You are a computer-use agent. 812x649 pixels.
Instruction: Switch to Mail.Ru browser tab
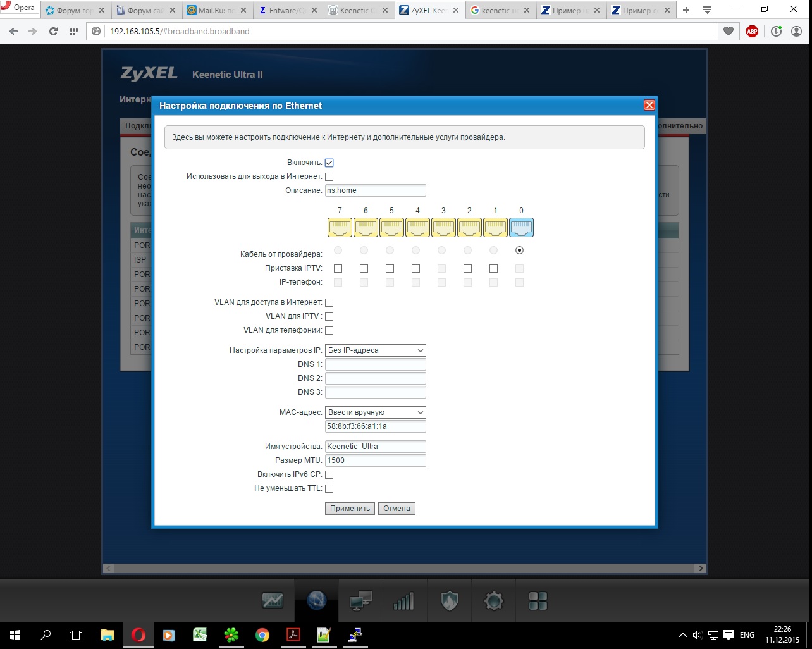coord(216,10)
